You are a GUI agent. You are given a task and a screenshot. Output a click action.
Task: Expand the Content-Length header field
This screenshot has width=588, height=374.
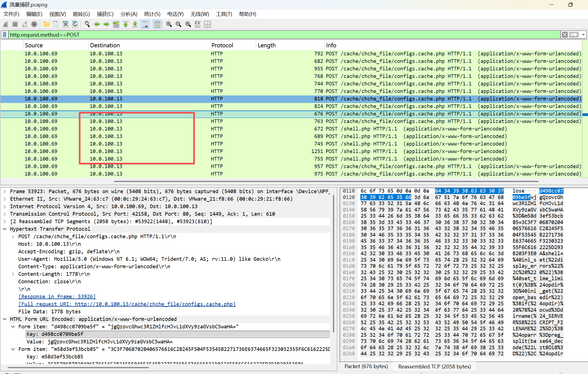click(13, 274)
